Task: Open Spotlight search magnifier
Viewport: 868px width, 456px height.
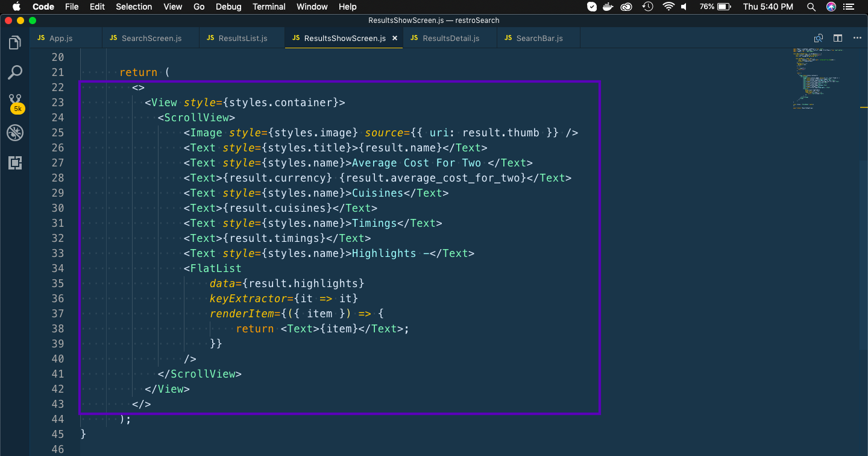Action: click(x=811, y=7)
